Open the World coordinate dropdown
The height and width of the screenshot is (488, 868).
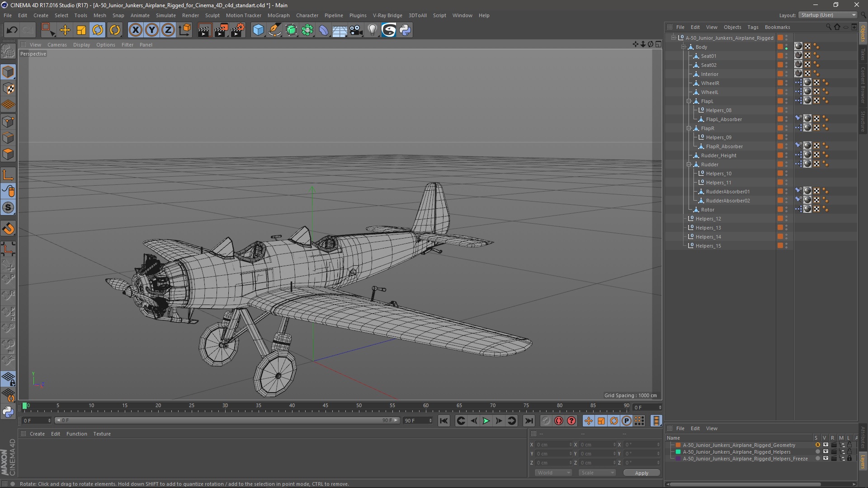click(554, 473)
